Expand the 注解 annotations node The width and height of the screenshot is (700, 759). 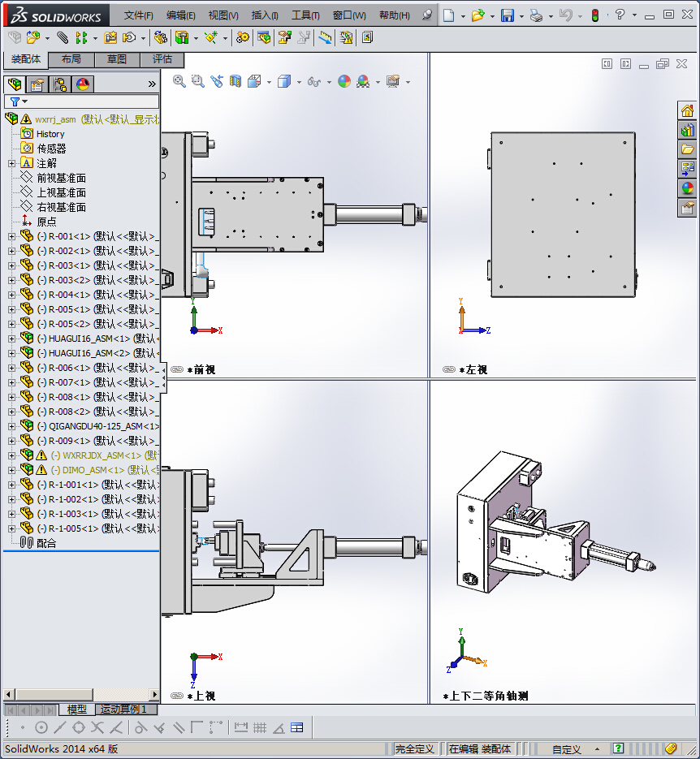pyautogui.click(x=11, y=163)
